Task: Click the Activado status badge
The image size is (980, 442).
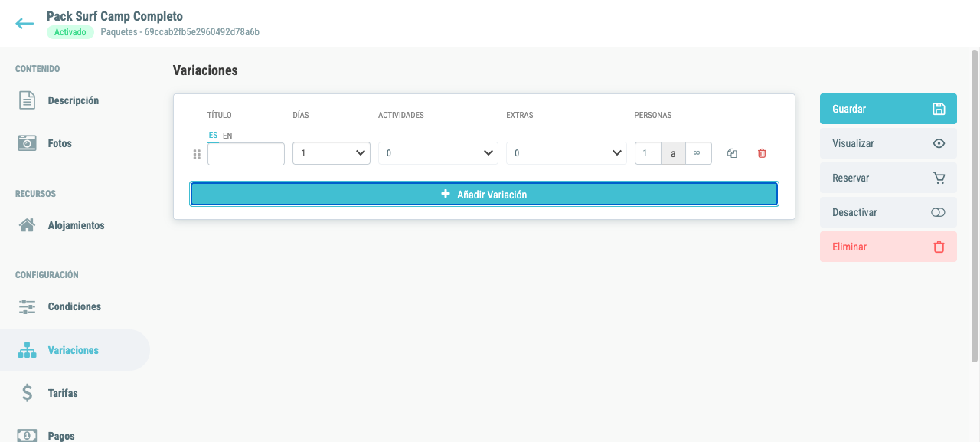Action: (x=70, y=32)
